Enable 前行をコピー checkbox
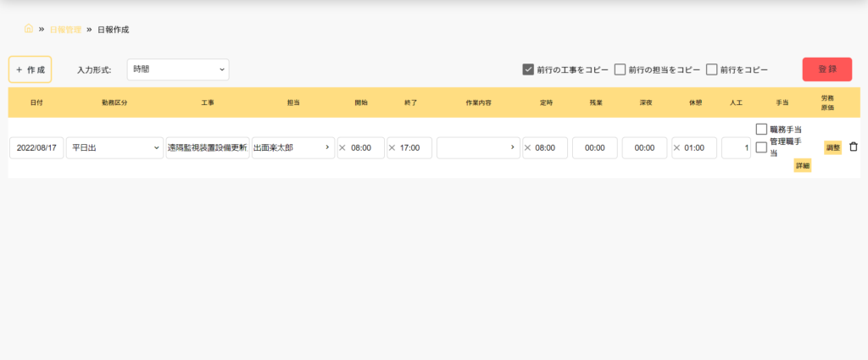868x360 pixels. point(712,69)
